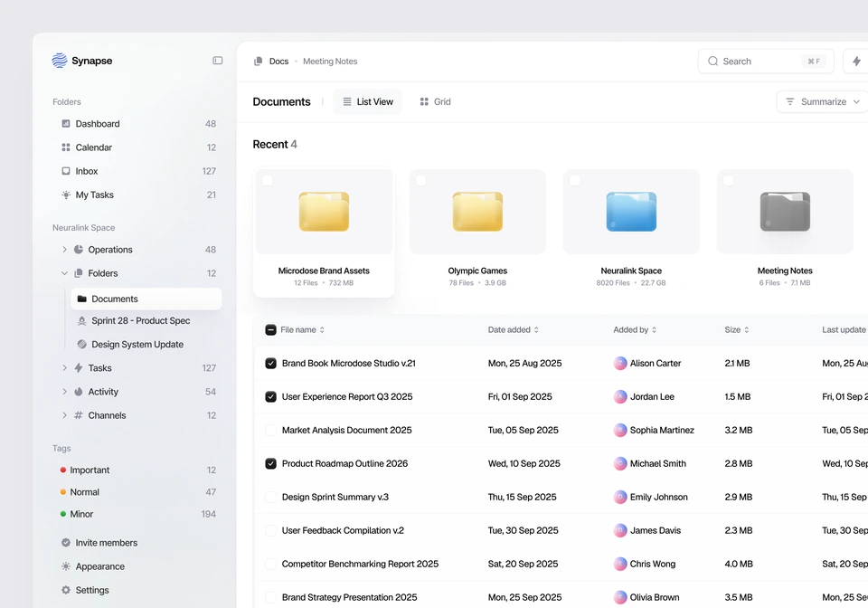Click the Activity icon in sidebar
This screenshot has height=608, width=868.
pos(79,392)
